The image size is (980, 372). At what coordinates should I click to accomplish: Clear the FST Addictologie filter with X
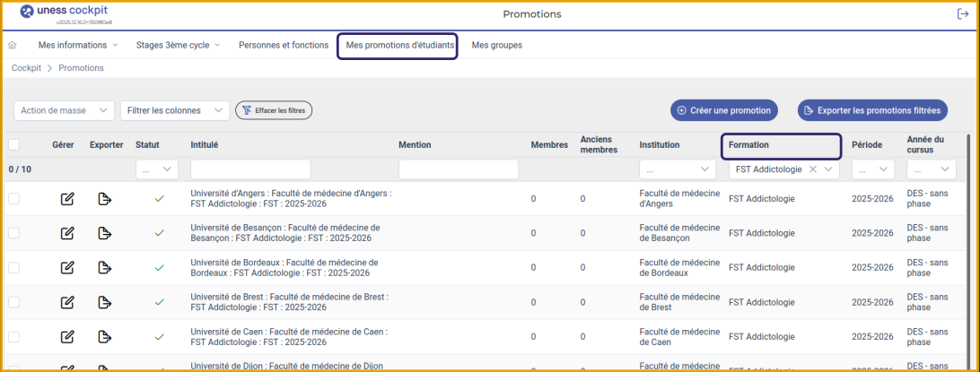tap(812, 169)
